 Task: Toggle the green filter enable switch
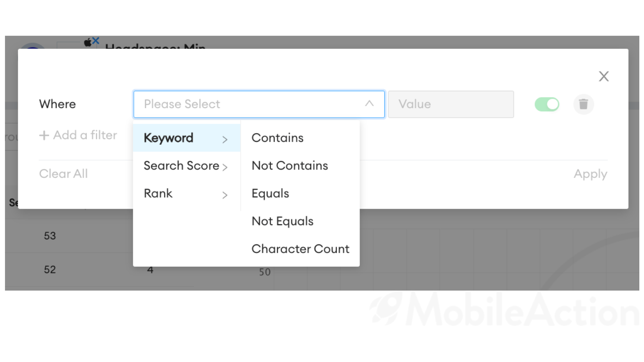pyautogui.click(x=547, y=104)
